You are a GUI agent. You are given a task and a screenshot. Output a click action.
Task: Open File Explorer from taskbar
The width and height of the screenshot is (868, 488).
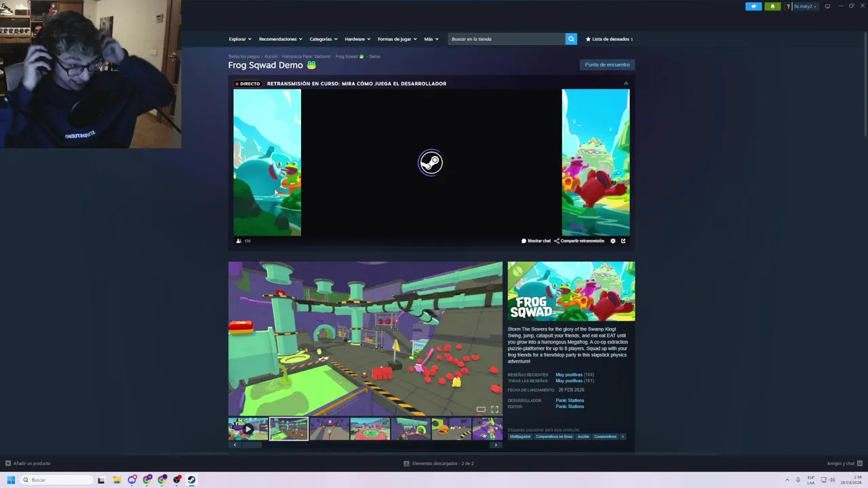[x=117, y=480]
